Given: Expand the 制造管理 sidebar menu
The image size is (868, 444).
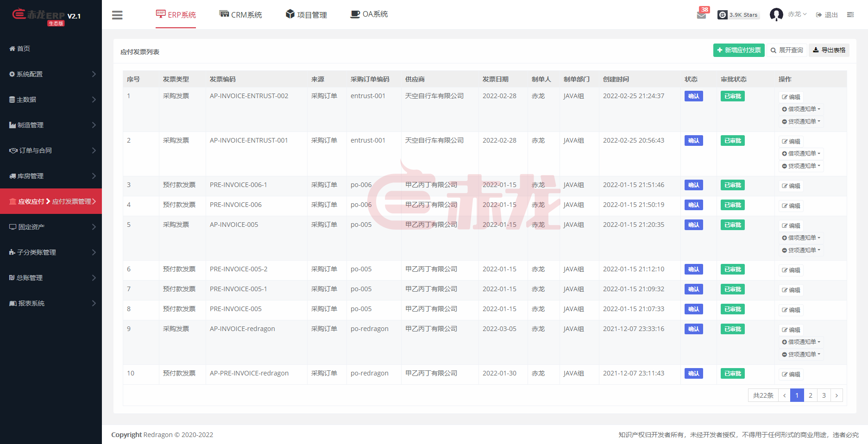Looking at the screenshot, I should 51,125.
